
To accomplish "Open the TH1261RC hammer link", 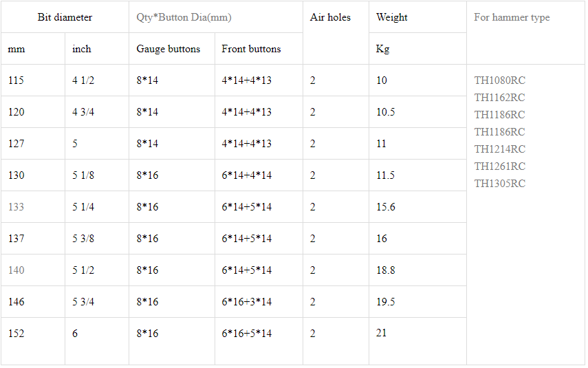I will coord(499,166).
